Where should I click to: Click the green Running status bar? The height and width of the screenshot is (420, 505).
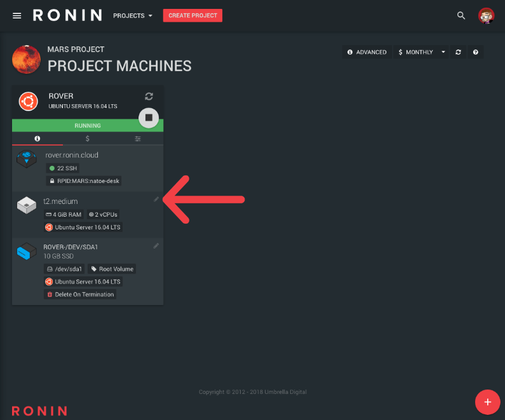click(88, 126)
